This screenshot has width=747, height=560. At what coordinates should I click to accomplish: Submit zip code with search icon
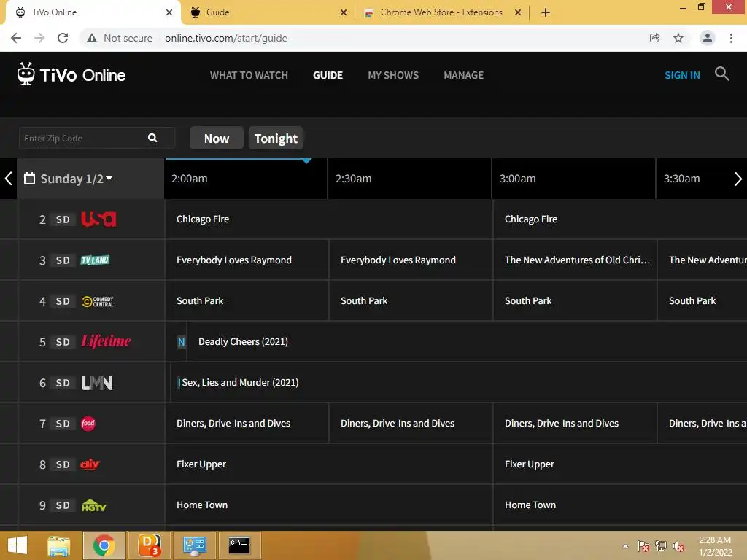(152, 138)
